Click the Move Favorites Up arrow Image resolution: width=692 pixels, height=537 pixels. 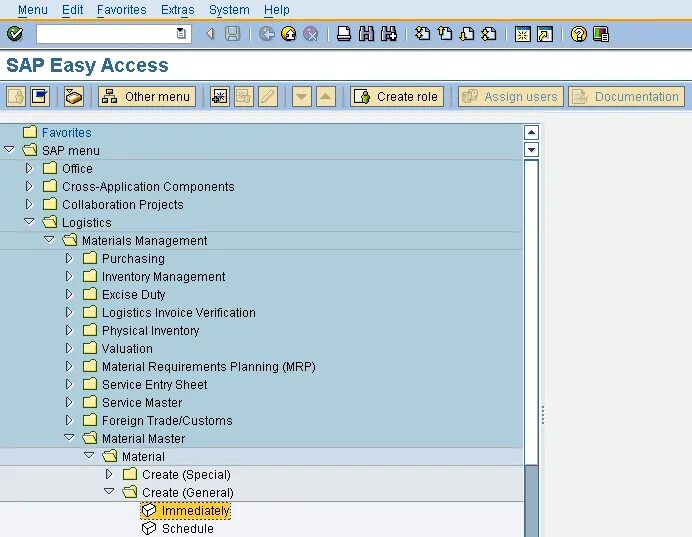pyautogui.click(x=326, y=97)
